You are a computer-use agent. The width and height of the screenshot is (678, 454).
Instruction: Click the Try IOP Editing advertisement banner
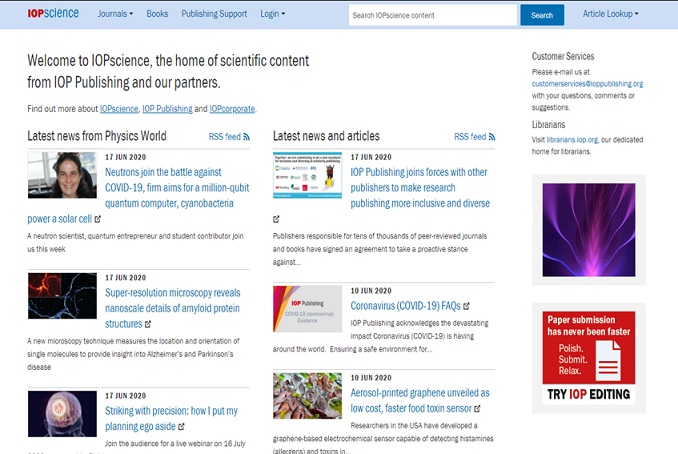(589, 356)
